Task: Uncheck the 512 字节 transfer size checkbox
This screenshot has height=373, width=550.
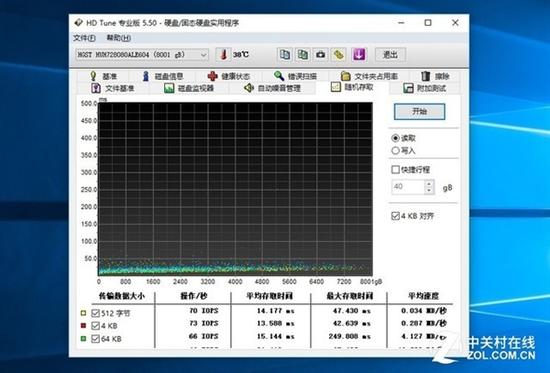Action: pos(95,313)
